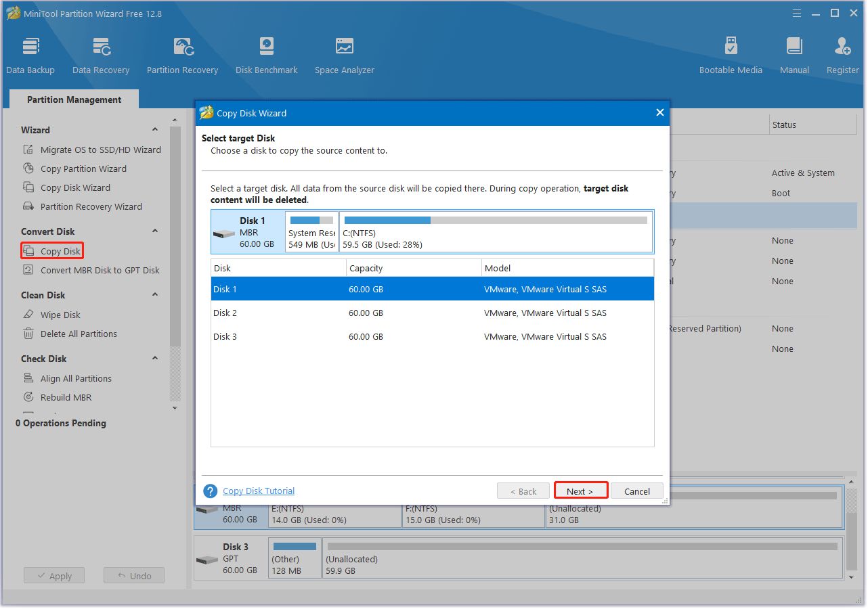This screenshot has height=609, width=868.
Task: Select the F:(NTFS) 15.0 GB partition
Action: click(473, 514)
